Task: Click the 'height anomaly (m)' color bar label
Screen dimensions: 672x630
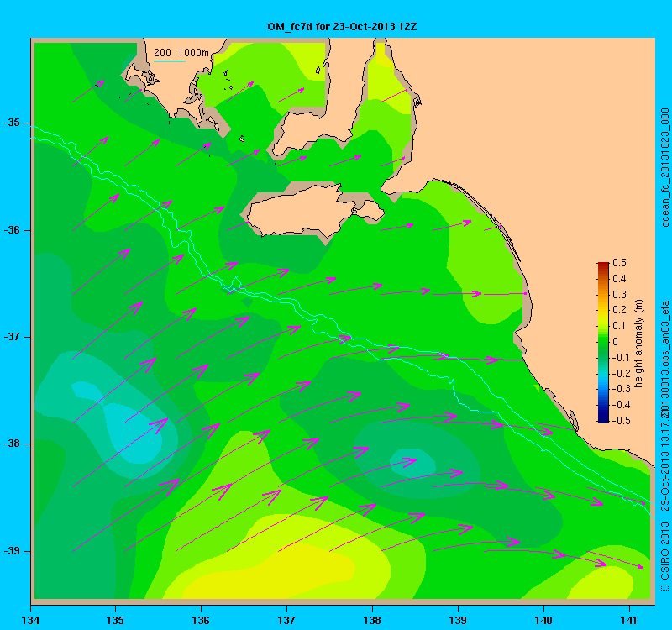Action: pos(639,344)
